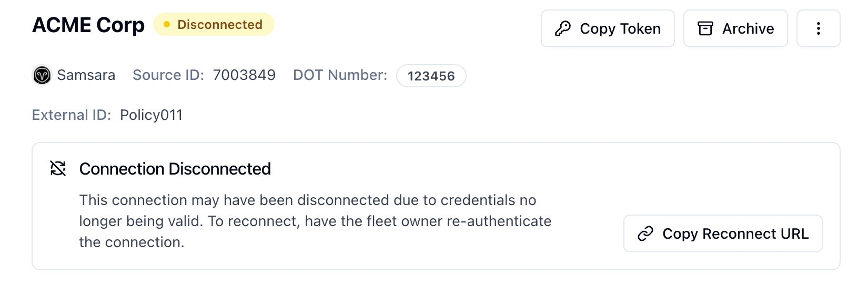Click the disconnected sync icon
The width and height of the screenshot is (868, 285).
click(58, 168)
